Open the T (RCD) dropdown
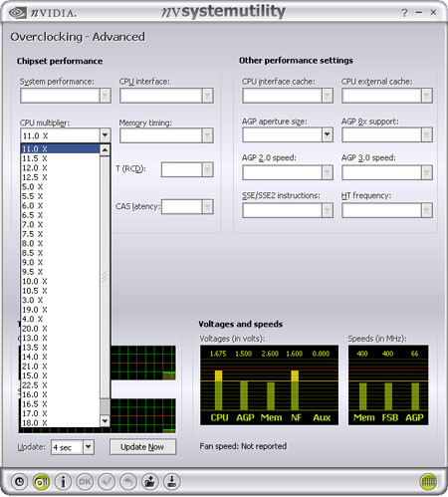This screenshot has height=497, width=448. click(x=187, y=169)
